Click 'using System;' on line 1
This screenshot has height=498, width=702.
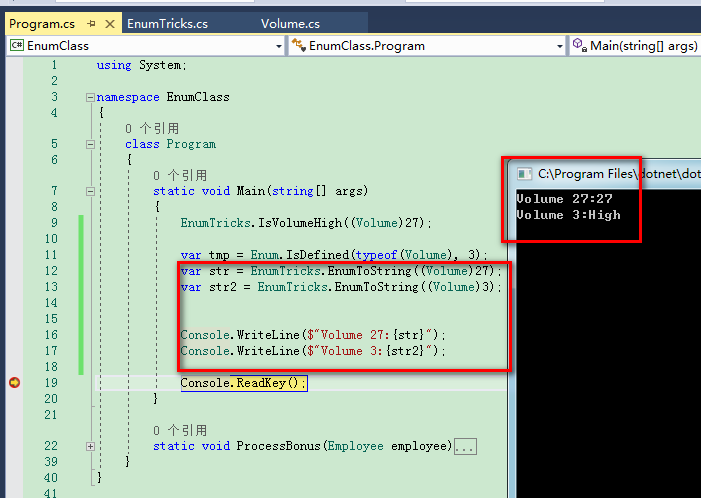click(x=141, y=65)
